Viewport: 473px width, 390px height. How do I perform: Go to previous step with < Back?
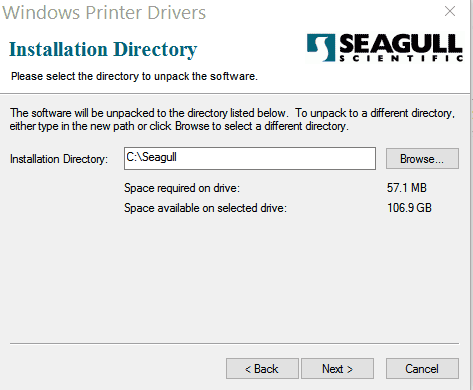(x=262, y=369)
